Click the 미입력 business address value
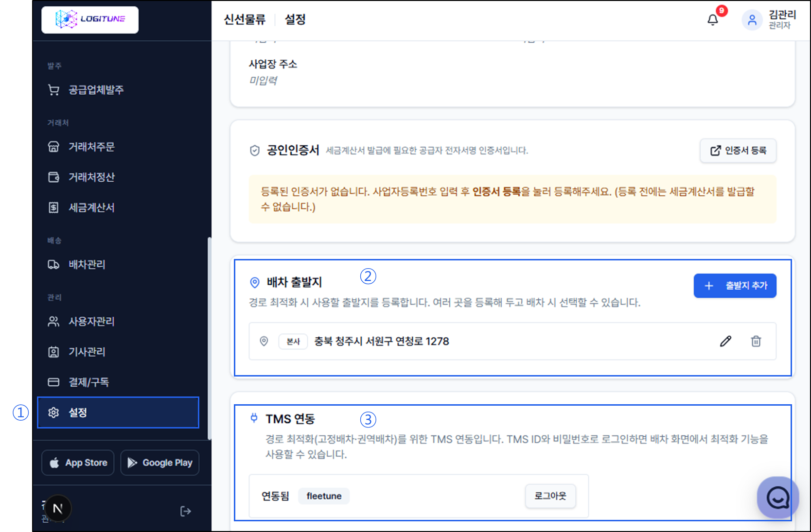The image size is (811, 532). click(263, 81)
